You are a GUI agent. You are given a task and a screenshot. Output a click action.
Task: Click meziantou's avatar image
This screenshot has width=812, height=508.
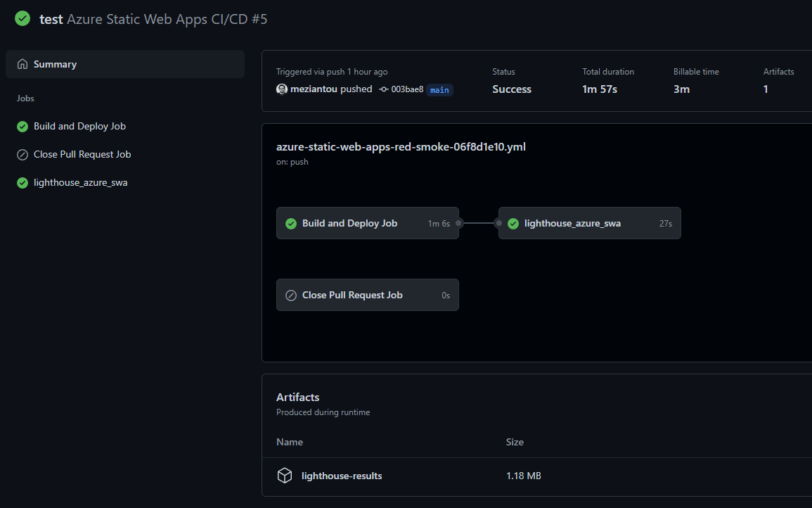[282, 89]
